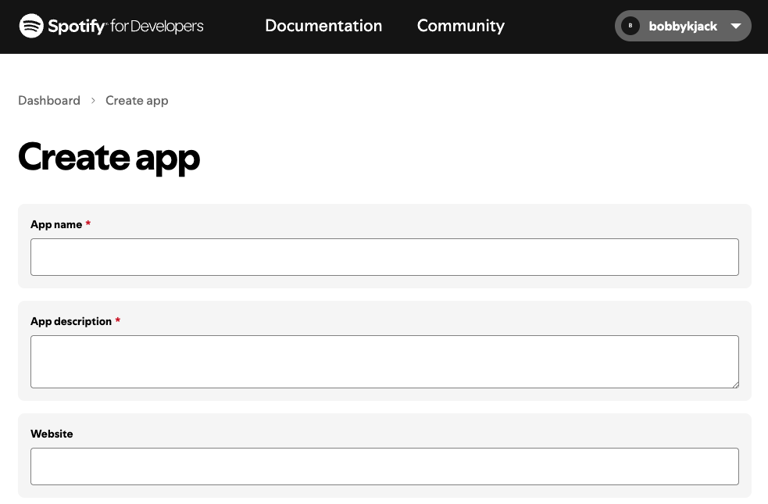Click the App name field label
This screenshot has height=504, width=768.
coord(56,224)
